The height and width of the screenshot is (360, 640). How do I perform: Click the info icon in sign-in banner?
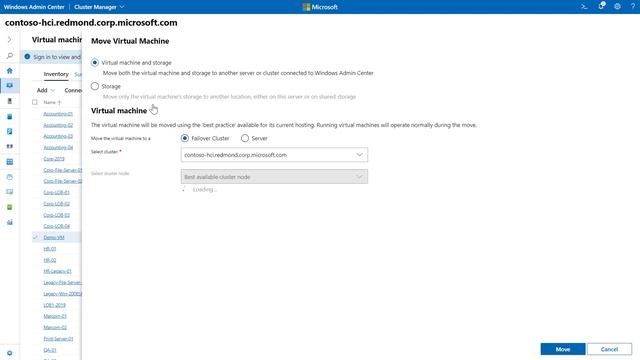[x=27, y=57]
